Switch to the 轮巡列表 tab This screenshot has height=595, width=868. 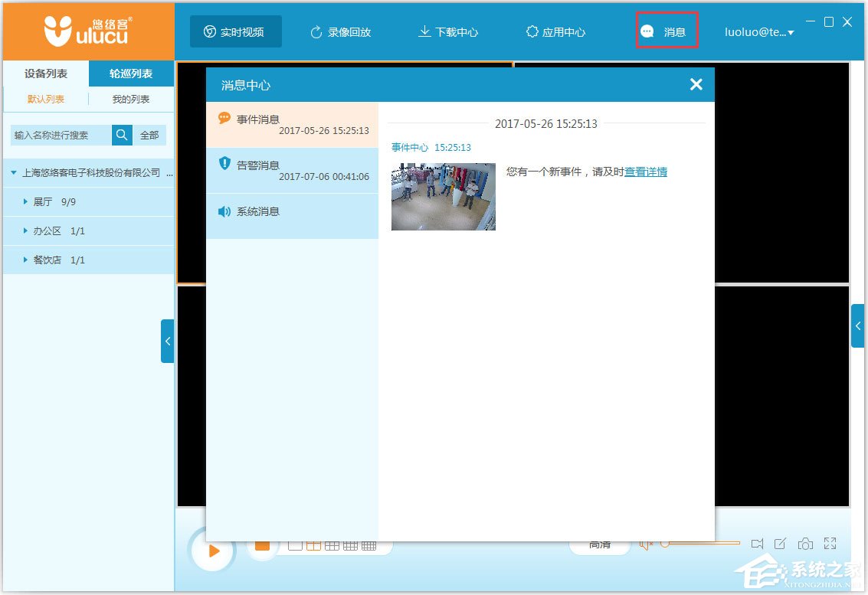tap(133, 74)
